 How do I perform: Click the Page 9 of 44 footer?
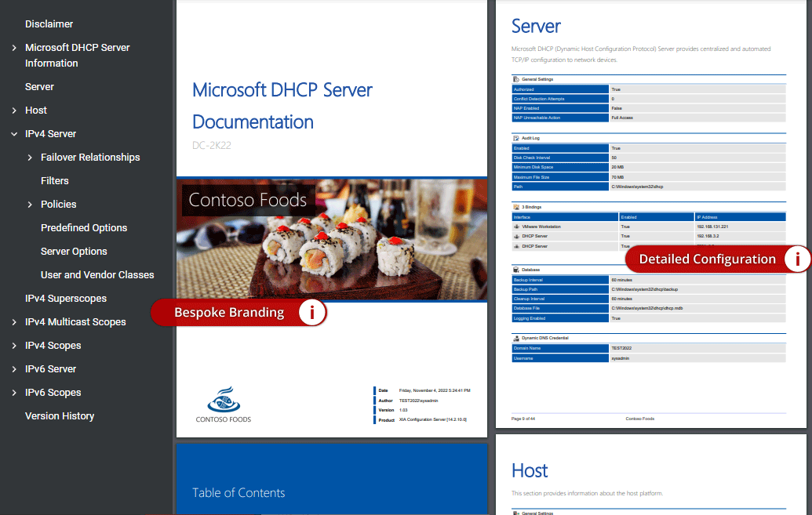click(x=523, y=419)
